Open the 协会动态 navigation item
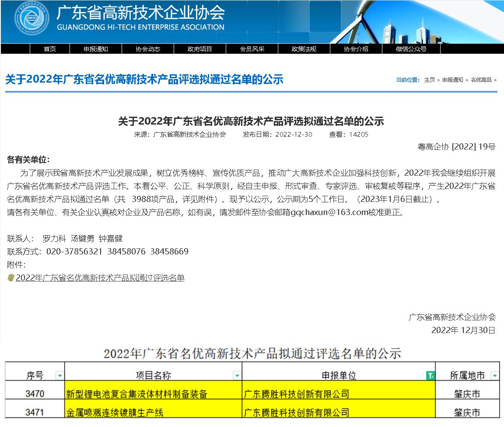This screenshot has width=504, height=427. pos(147,49)
